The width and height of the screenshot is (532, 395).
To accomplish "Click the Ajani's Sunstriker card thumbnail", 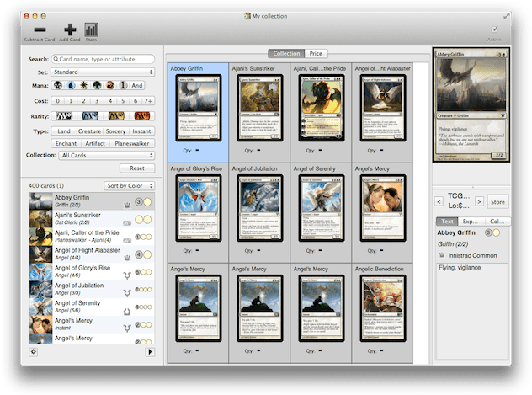I will [x=259, y=108].
